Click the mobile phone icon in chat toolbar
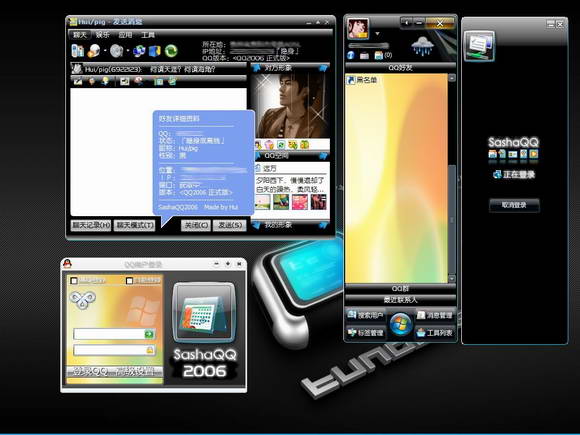 (x=77, y=51)
